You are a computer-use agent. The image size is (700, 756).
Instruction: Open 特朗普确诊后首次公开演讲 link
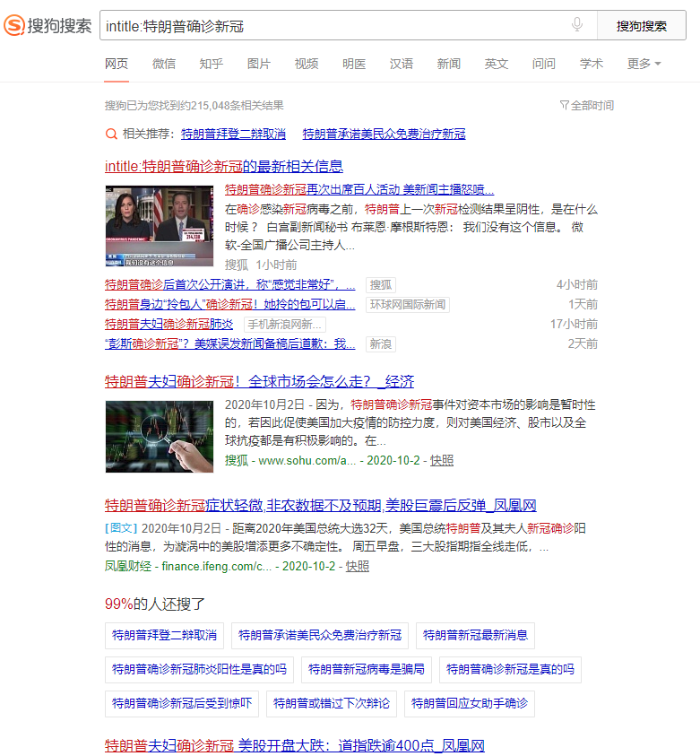[229, 285]
